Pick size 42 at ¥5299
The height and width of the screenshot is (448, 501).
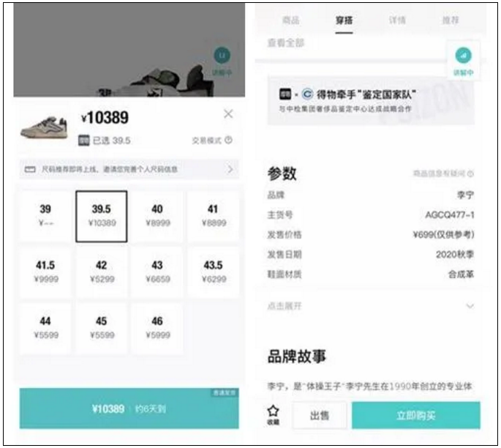101,272
